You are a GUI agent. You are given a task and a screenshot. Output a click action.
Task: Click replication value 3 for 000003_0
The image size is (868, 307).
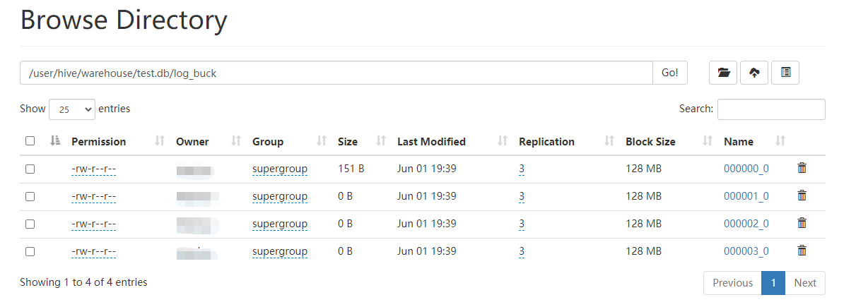(x=522, y=251)
